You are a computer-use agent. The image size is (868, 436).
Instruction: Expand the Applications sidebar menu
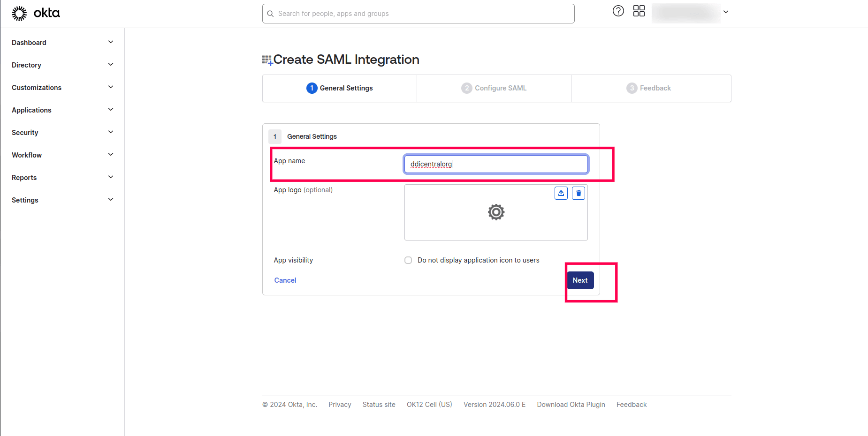(111, 110)
